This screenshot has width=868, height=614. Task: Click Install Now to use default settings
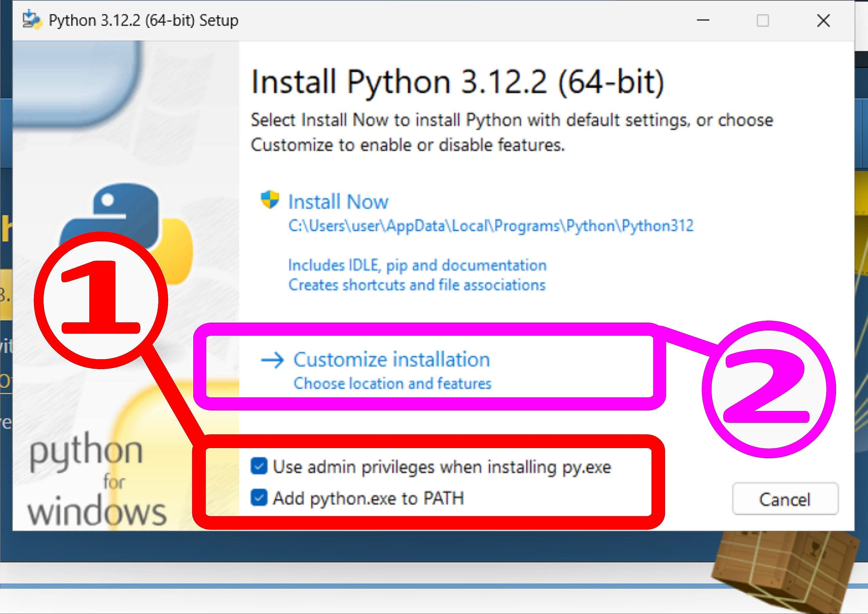point(338,202)
